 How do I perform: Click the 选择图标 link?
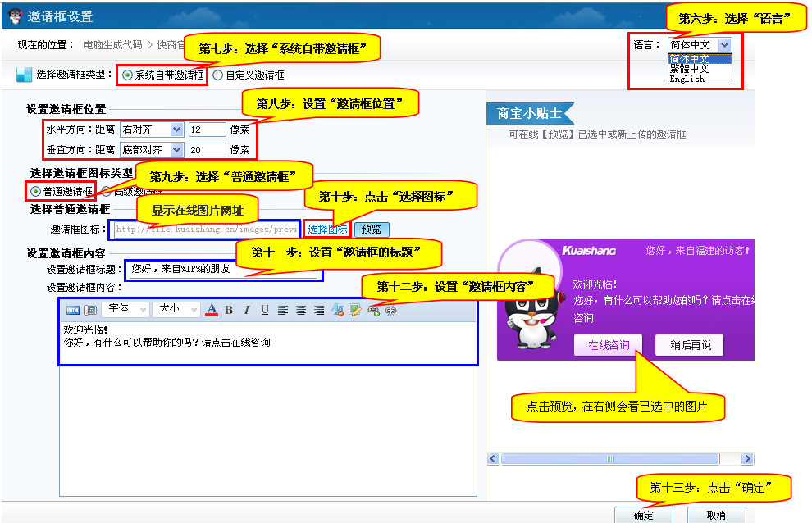[x=327, y=229]
